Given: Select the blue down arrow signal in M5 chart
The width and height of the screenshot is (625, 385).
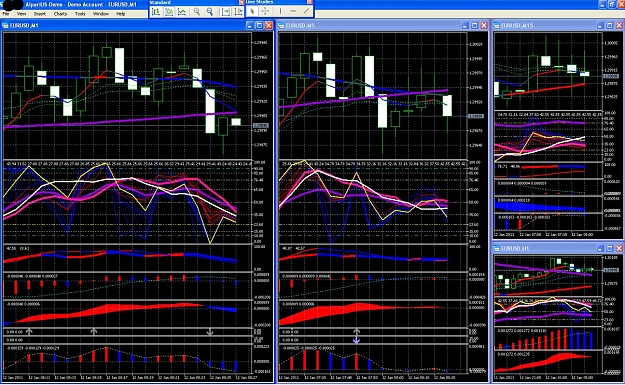Looking at the screenshot, I should (x=356, y=340).
